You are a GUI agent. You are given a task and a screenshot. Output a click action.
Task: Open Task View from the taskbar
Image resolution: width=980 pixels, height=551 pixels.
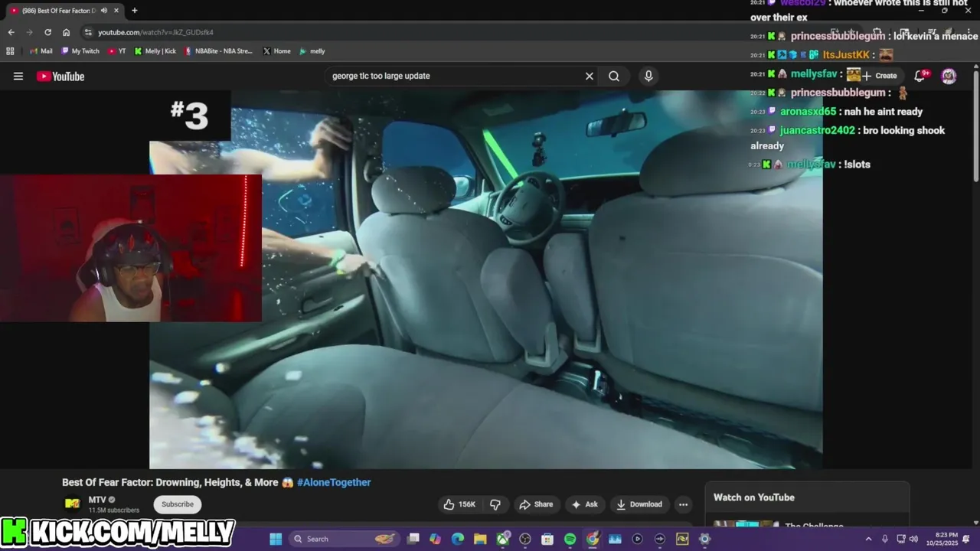tap(413, 539)
